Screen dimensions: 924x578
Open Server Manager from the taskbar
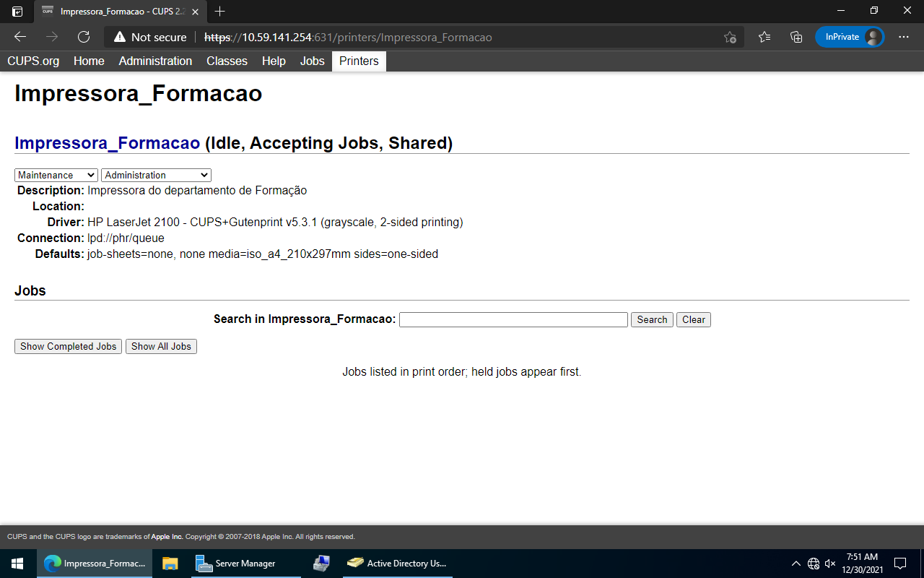[238, 563]
